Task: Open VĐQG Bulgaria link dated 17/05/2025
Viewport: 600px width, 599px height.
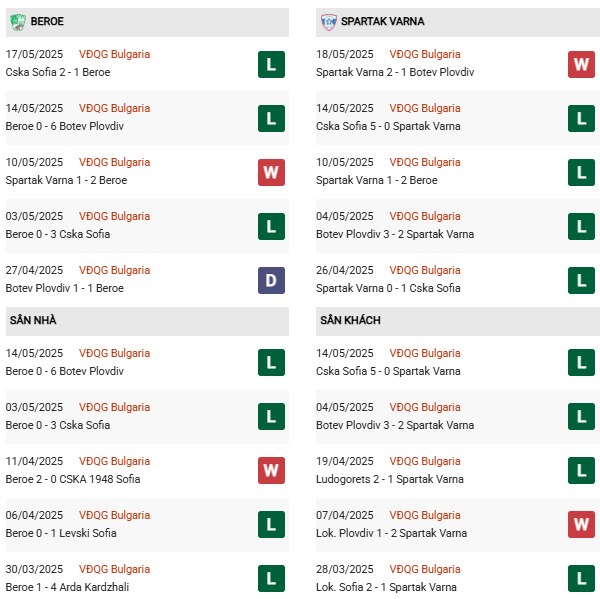Action: 114,54
